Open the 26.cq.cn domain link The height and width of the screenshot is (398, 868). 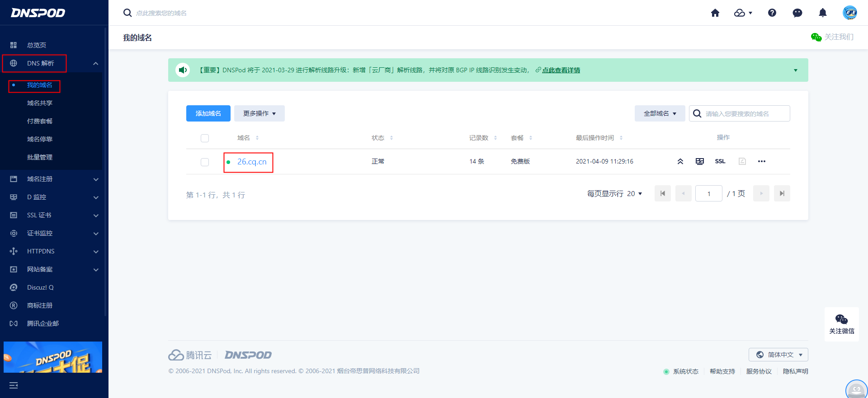tap(252, 162)
